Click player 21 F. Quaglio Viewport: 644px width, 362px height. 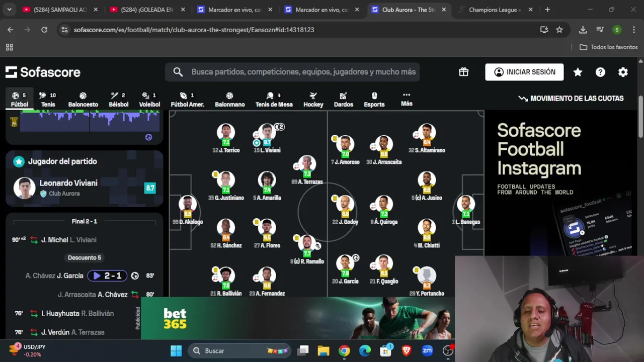pos(384,270)
